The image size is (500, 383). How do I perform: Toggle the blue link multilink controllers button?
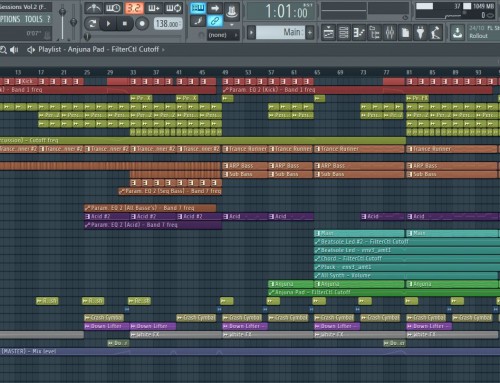tap(215, 21)
